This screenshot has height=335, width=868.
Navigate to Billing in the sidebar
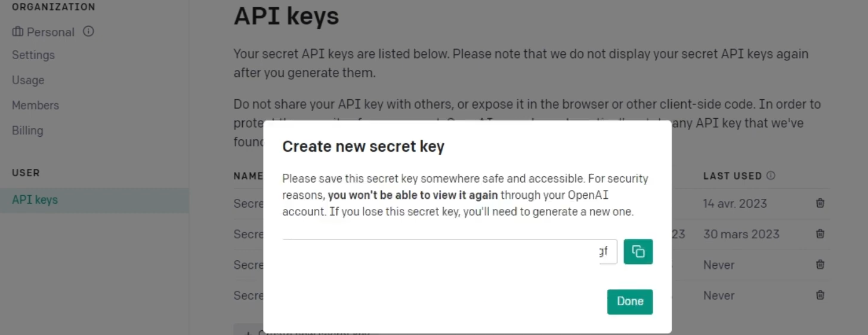27,130
